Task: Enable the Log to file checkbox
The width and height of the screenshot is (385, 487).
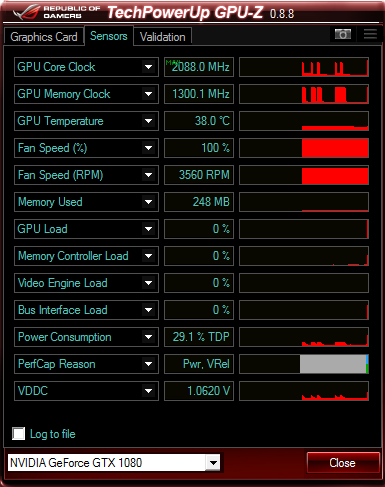Action: (19, 434)
